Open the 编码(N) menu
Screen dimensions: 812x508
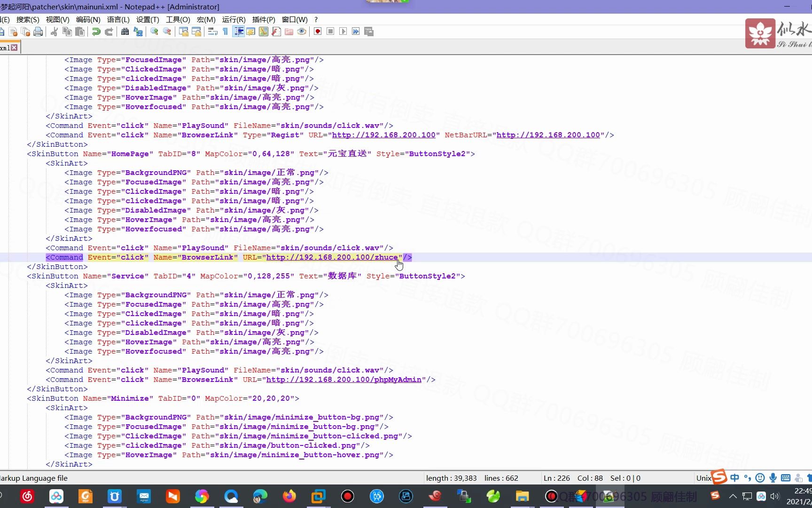tap(88, 19)
